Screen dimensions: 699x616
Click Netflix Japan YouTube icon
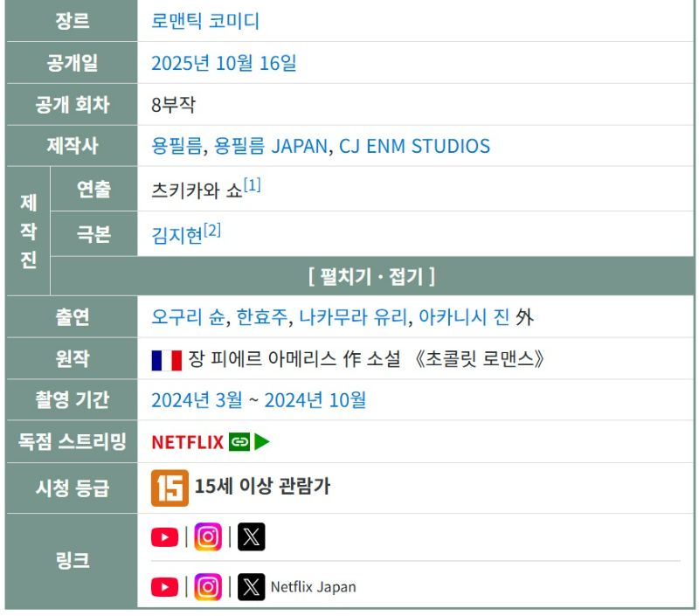pyautogui.click(x=164, y=587)
